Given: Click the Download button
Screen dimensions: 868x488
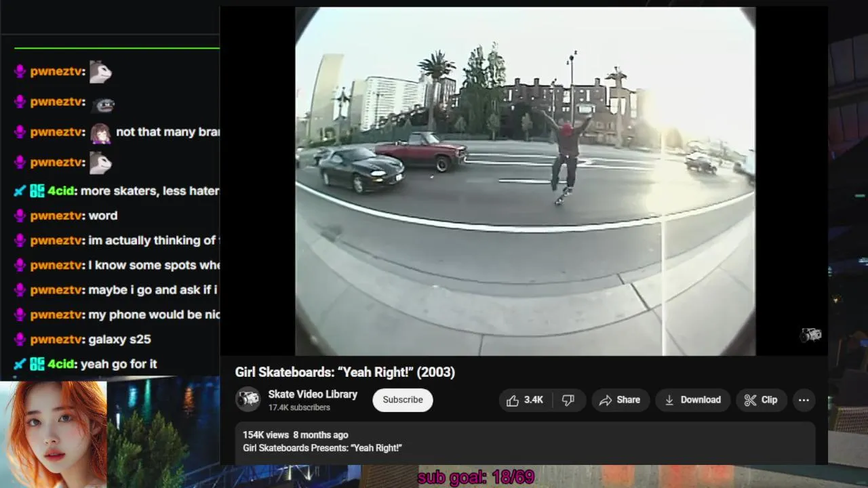Looking at the screenshot, I should [x=692, y=400].
